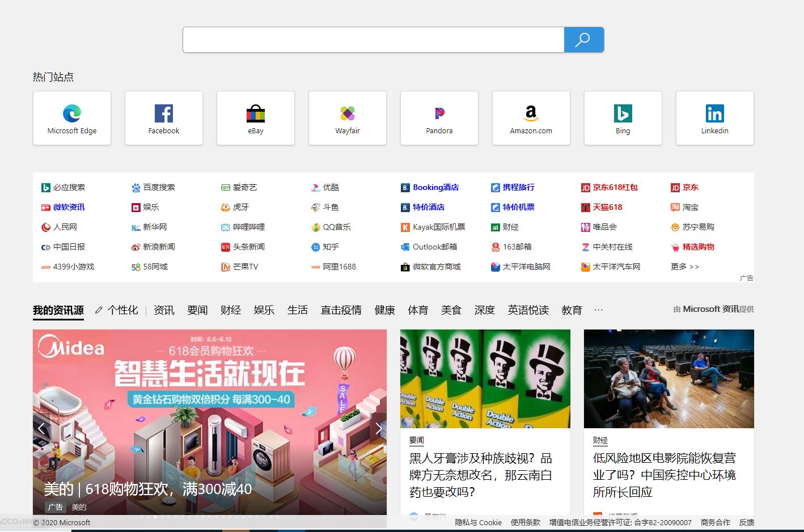Screen dimensions: 804x532
Task: Select the 我的资讯源 tab
Action: click(58, 310)
